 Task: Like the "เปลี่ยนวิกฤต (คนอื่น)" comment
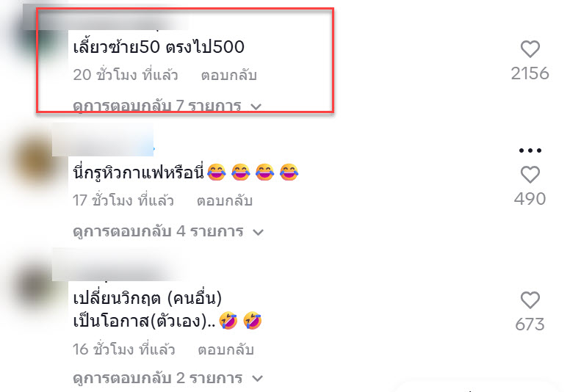tap(530, 300)
